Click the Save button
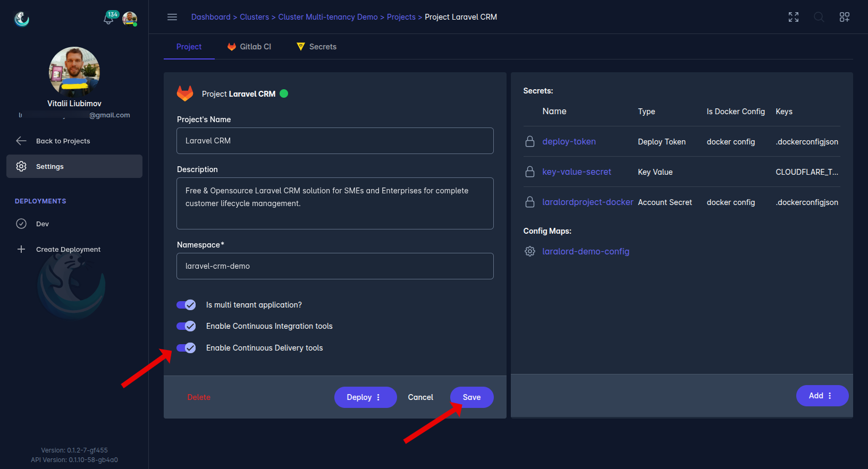 pyautogui.click(x=472, y=397)
